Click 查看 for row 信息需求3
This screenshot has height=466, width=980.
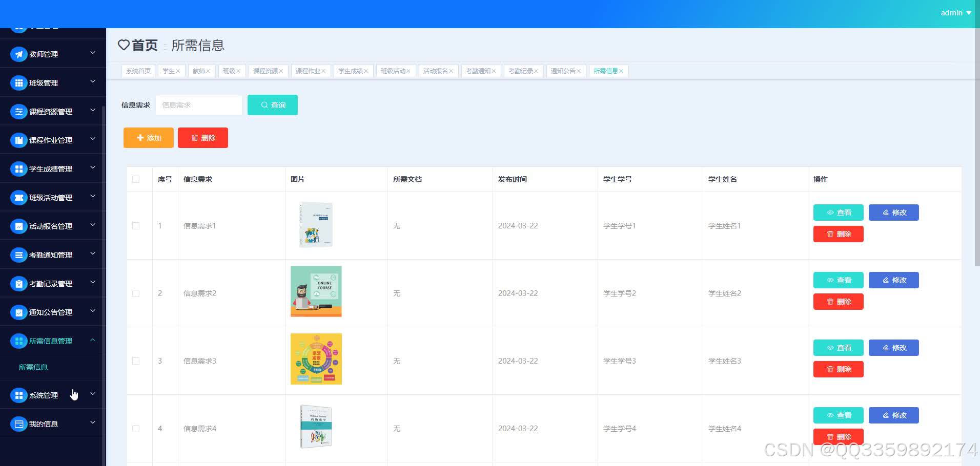click(839, 348)
